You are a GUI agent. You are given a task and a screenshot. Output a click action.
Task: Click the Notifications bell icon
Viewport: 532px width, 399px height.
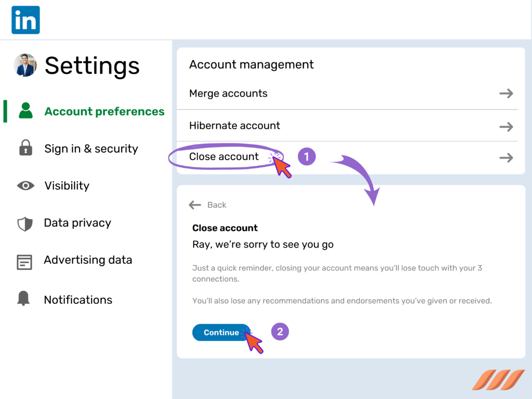[25, 299]
